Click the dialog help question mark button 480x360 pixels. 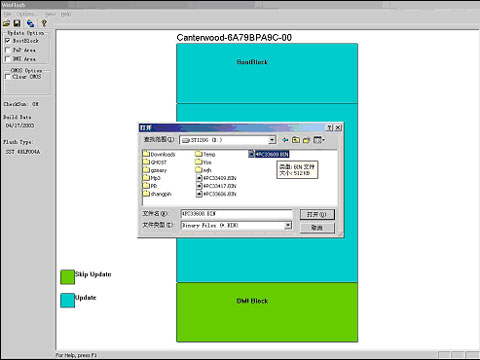[330, 127]
